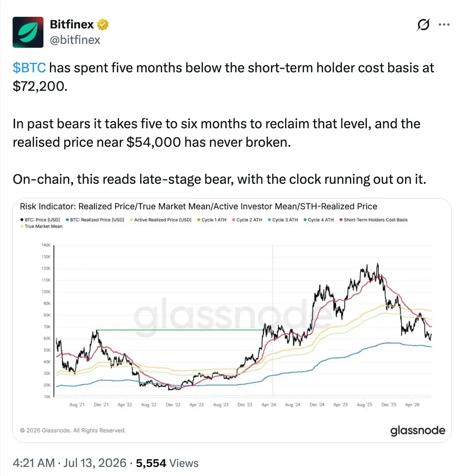Open the Bitfinex profile avatar

click(28, 32)
